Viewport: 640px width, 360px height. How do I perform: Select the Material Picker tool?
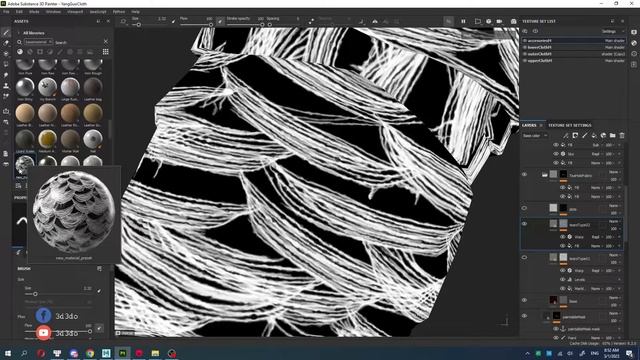[x=6, y=96]
